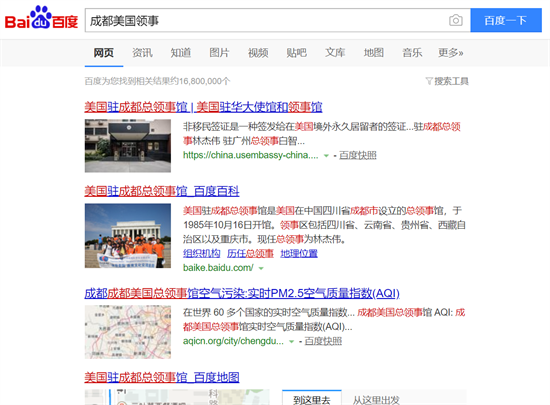550x405 pixels.
Task: Open the china.usembassy-china URL link
Action: point(250,155)
